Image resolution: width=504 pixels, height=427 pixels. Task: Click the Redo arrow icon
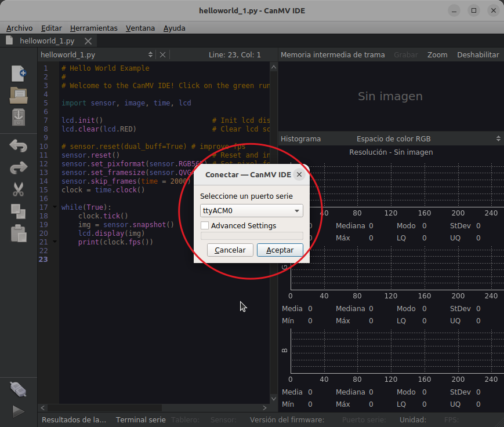[19, 167]
